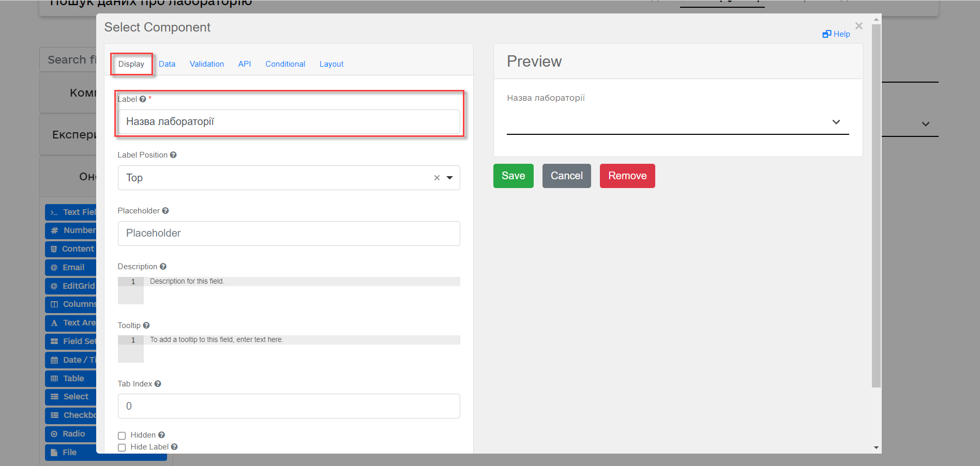Enable the Hidden checkbox
Screen dimensions: 980x466
coord(122,436)
